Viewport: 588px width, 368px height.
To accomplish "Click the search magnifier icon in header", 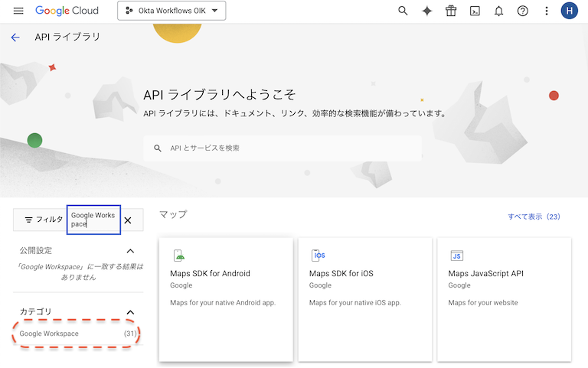I will [x=403, y=11].
